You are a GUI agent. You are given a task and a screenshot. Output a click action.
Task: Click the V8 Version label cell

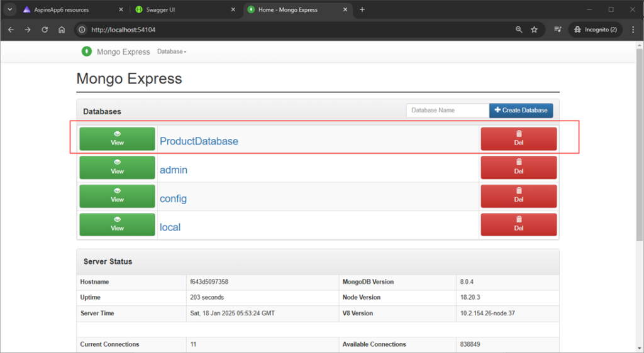click(x=397, y=313)
